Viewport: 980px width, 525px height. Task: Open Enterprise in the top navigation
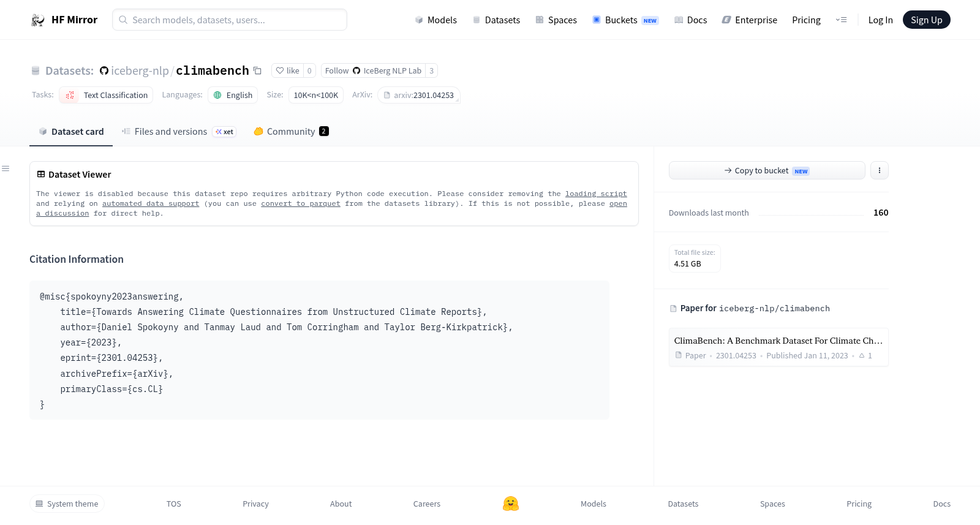750,20
